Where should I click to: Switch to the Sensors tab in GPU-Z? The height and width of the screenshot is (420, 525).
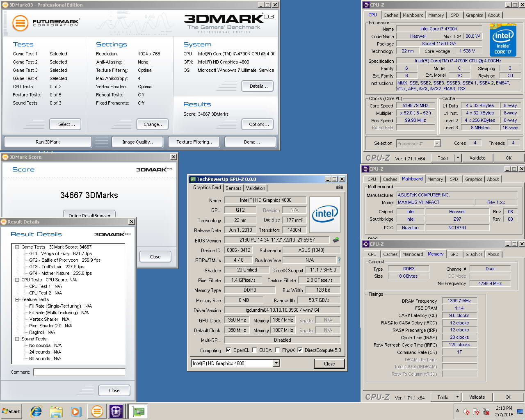233,188
